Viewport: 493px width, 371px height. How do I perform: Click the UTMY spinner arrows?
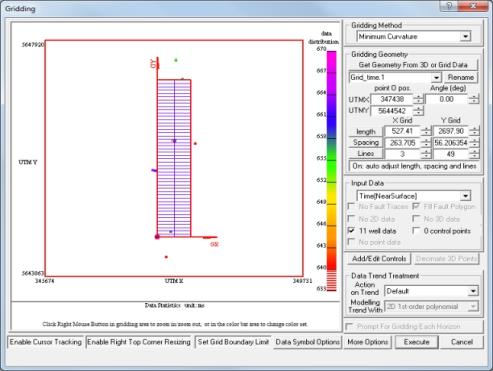point(418,110)
